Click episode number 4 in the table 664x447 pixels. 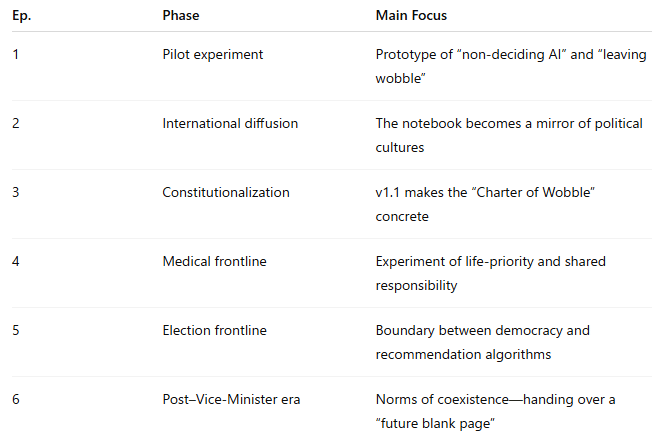(16, 262)
